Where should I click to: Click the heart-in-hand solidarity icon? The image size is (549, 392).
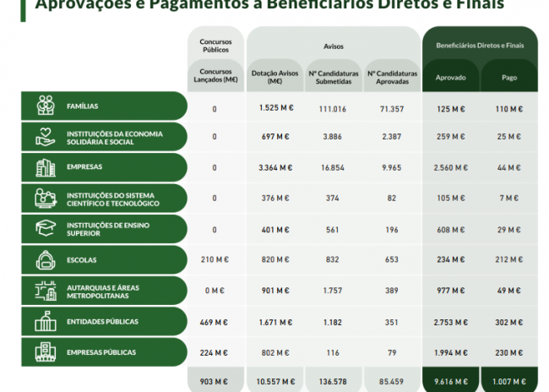46,137
